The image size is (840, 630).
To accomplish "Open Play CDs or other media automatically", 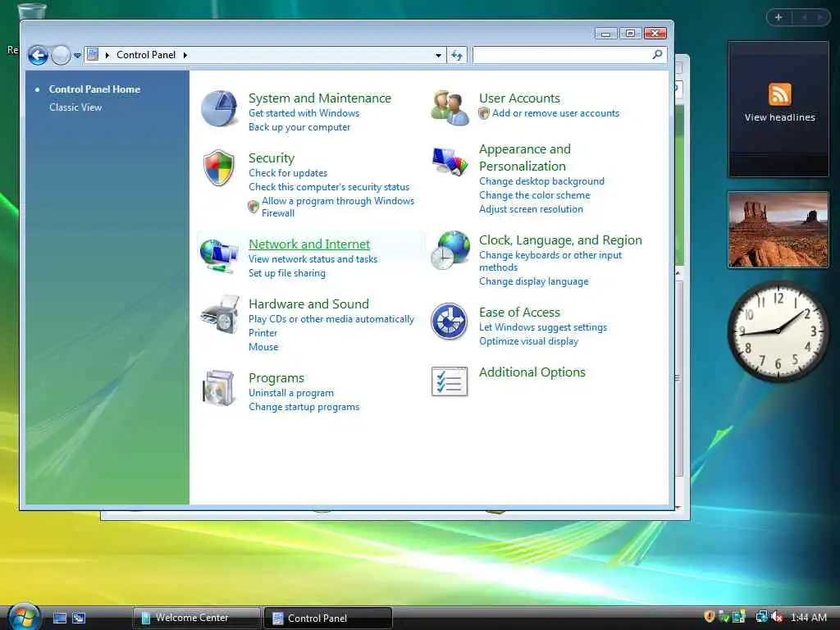I will tap(331, 319).
